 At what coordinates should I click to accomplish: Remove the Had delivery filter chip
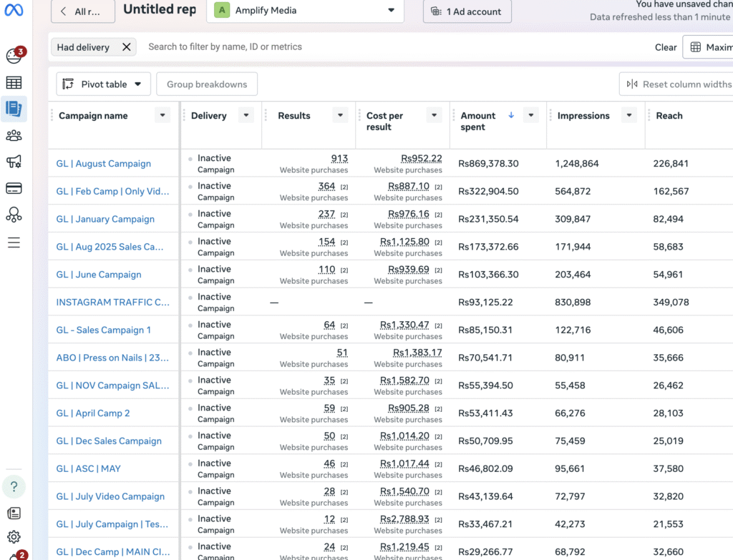tap(127, 47)
